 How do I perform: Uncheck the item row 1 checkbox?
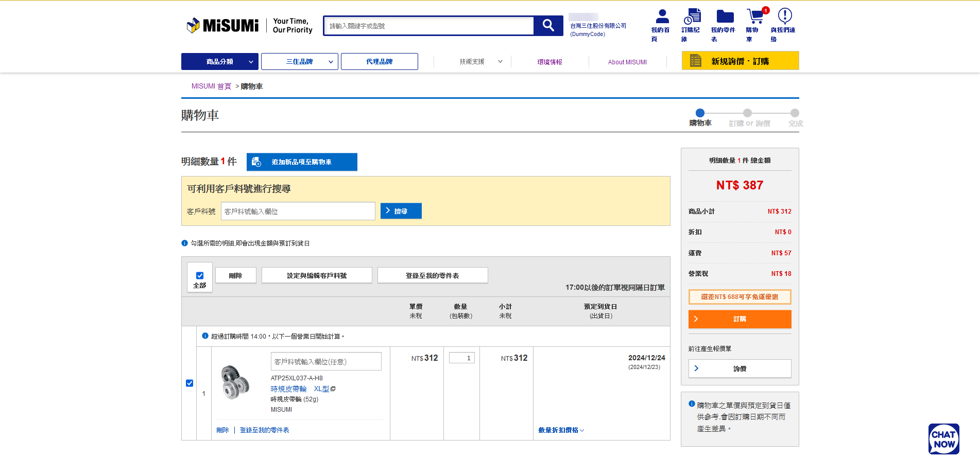tap(190, 383)
